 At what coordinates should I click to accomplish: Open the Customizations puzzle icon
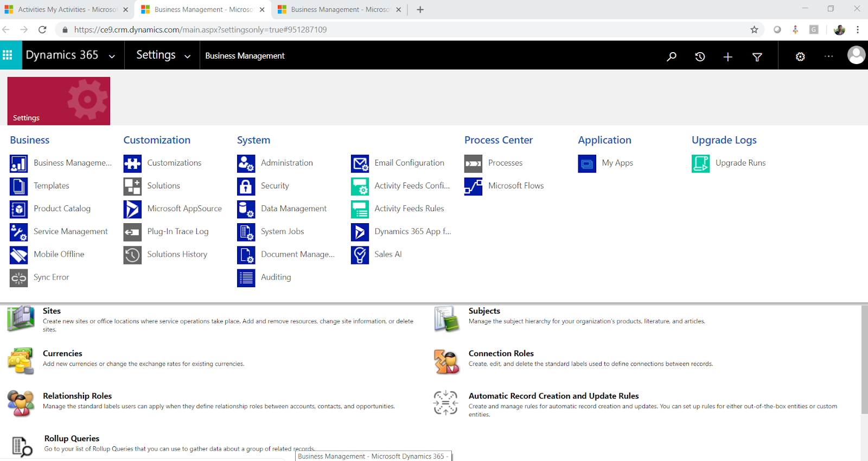[132, 163]
